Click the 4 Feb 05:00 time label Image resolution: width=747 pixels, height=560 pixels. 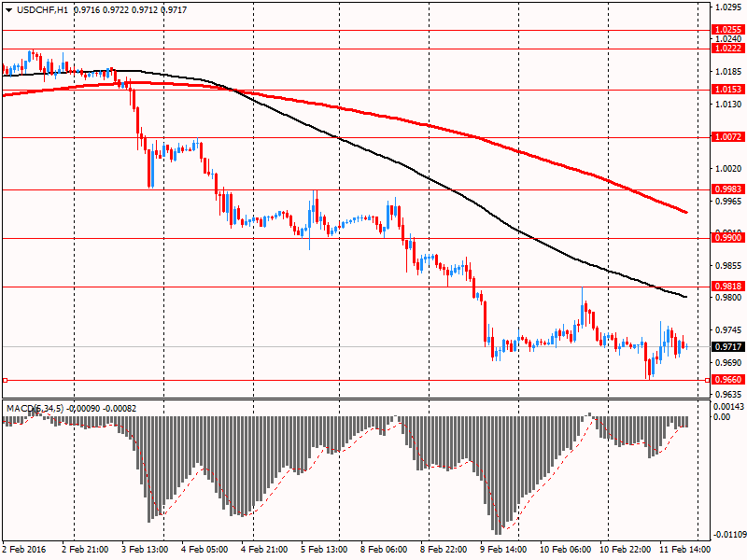click(x=204, y=550)
